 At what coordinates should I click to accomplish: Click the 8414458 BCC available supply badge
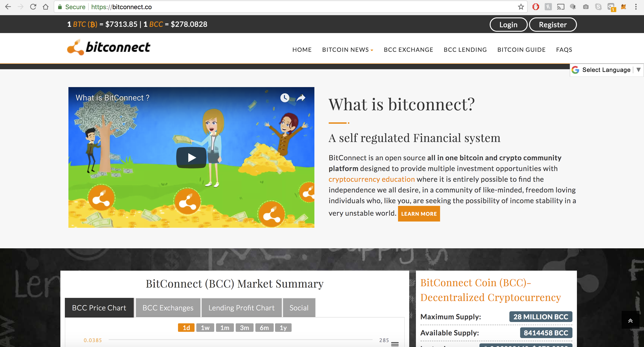tap(546, 333)
